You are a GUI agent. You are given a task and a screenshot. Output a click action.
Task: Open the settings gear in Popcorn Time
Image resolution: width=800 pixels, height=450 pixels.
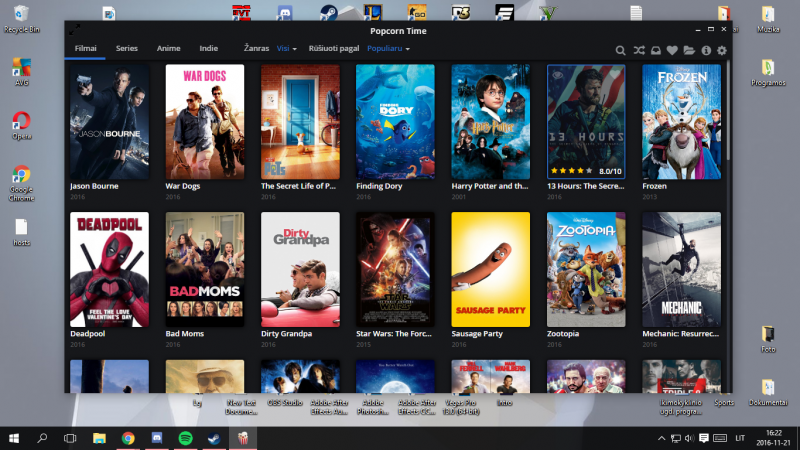(x=721, y=51)
